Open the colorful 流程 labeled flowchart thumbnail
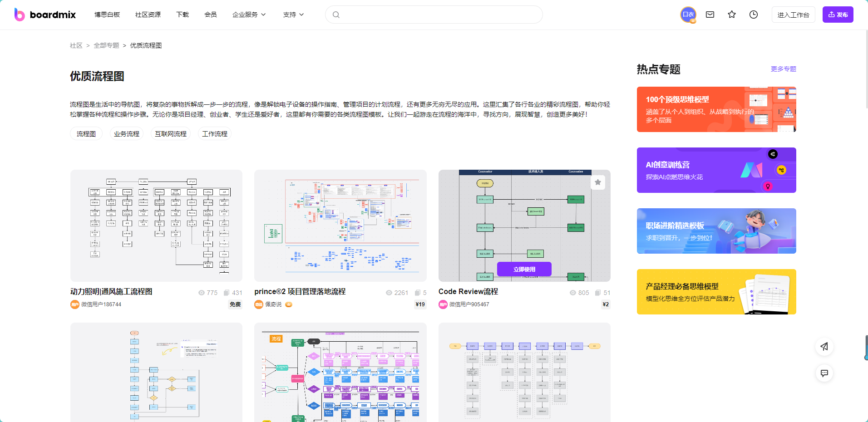This screenshot has height=422, width=868. point(340,373)
